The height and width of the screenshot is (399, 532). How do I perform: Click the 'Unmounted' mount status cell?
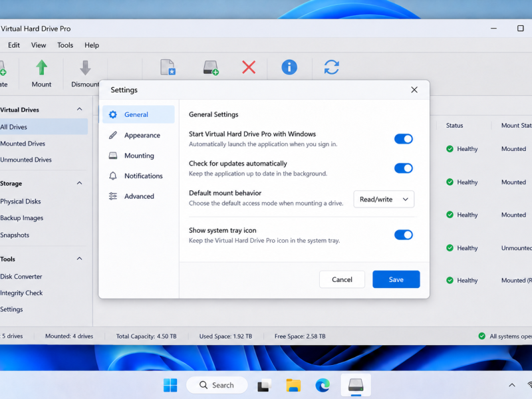point(517,248)
